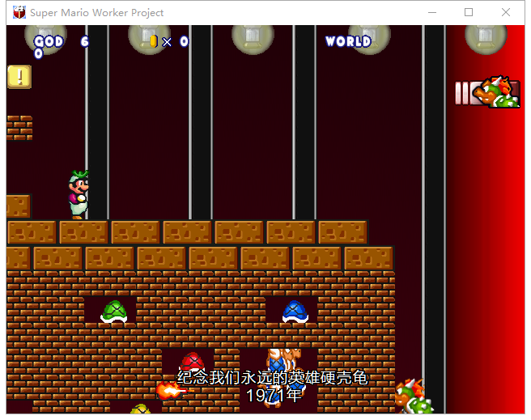The image size is (531, 420).
Task: Click the Super Mario Worker Project title text
Action: click(97, 13)
